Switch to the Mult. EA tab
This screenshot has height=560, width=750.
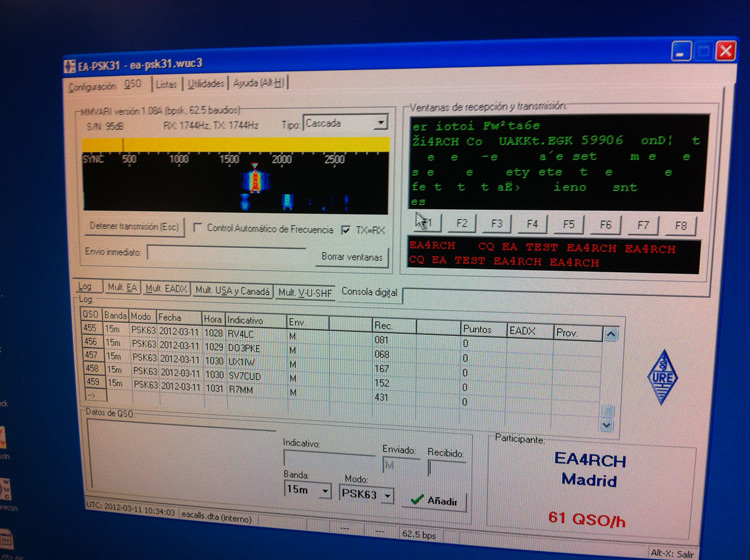[122, 287]
